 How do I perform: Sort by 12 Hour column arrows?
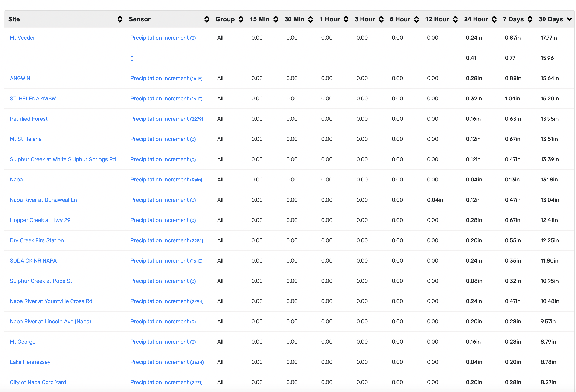455,19
